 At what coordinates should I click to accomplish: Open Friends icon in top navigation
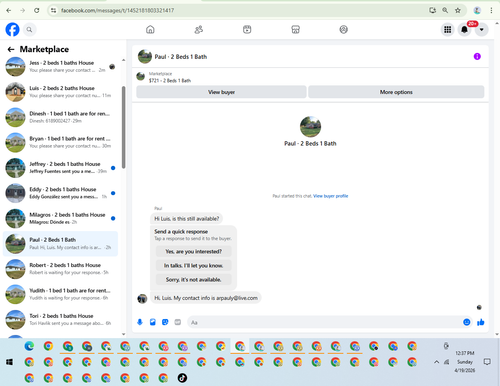click(x=199, y=30)
